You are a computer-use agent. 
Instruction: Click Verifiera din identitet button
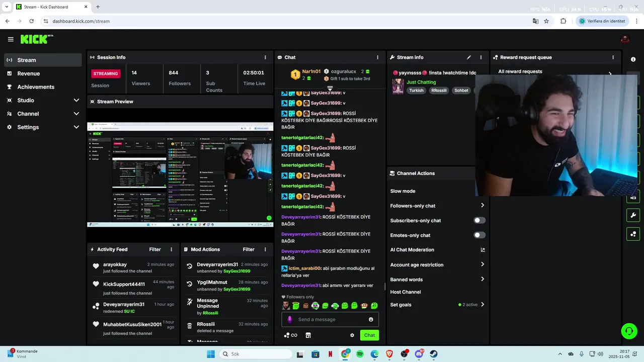click(602, 21)
